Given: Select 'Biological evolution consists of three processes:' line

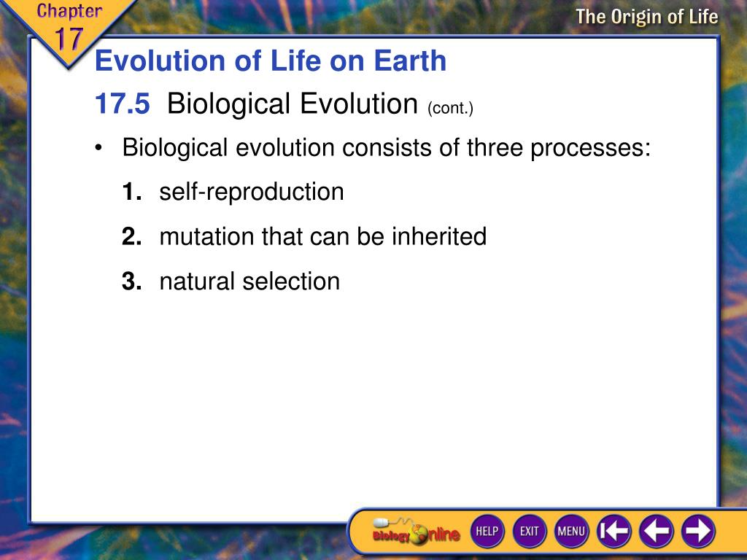Looking at the screenshot, I should (387, 147).
